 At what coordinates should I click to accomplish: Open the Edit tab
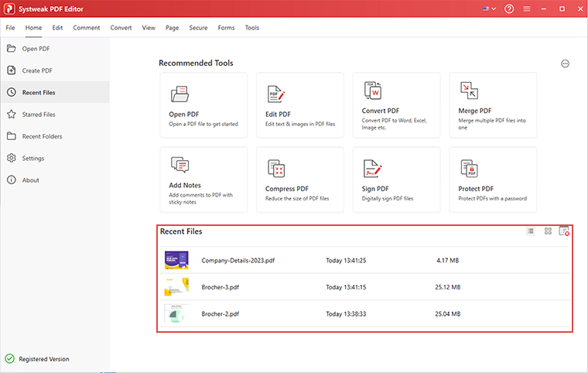[57, 28]
